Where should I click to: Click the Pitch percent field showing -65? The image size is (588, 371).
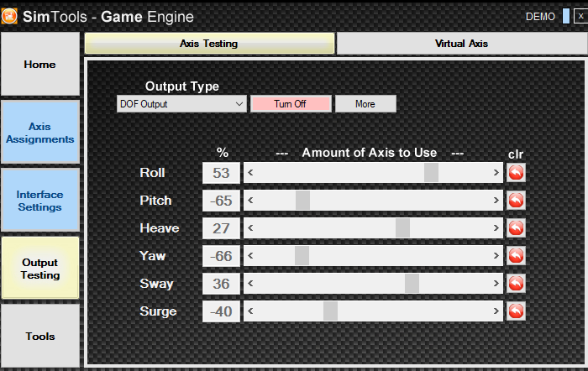click(221, 201)
